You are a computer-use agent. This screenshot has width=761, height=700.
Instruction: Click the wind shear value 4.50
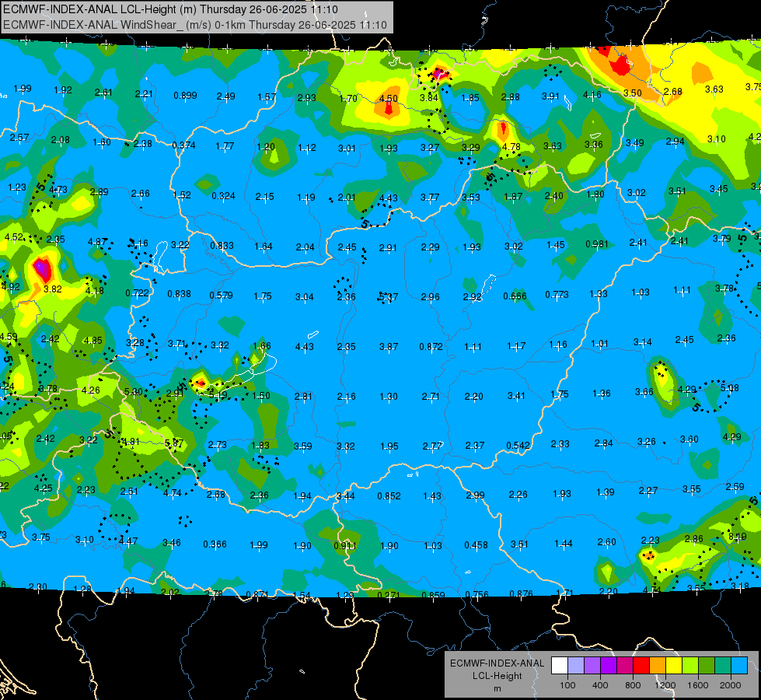388,98
